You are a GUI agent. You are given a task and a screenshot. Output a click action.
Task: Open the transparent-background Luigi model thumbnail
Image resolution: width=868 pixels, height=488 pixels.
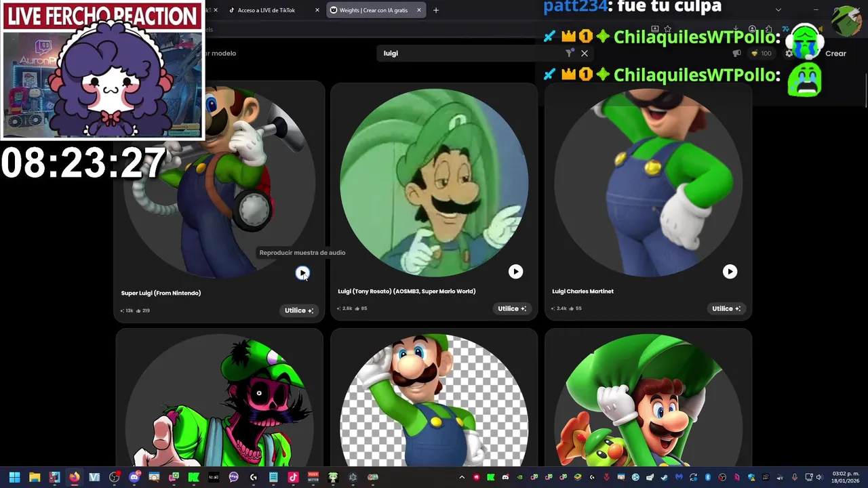point(434,400)
